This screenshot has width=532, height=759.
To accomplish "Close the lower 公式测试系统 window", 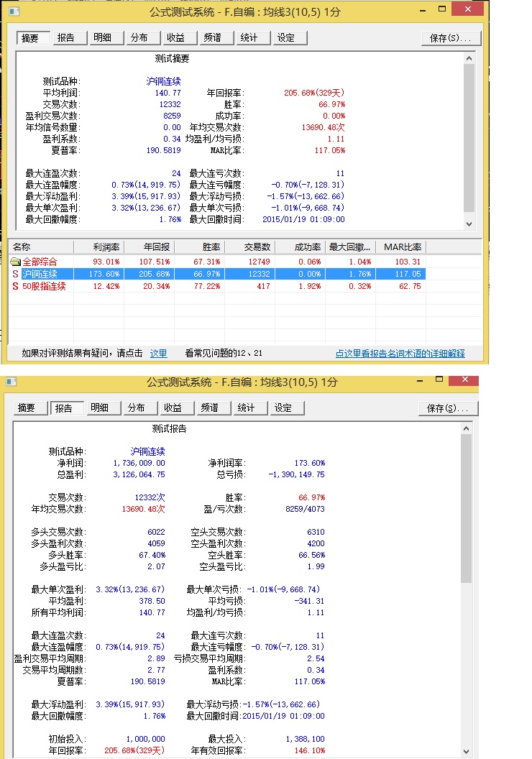I will (464, 379).
